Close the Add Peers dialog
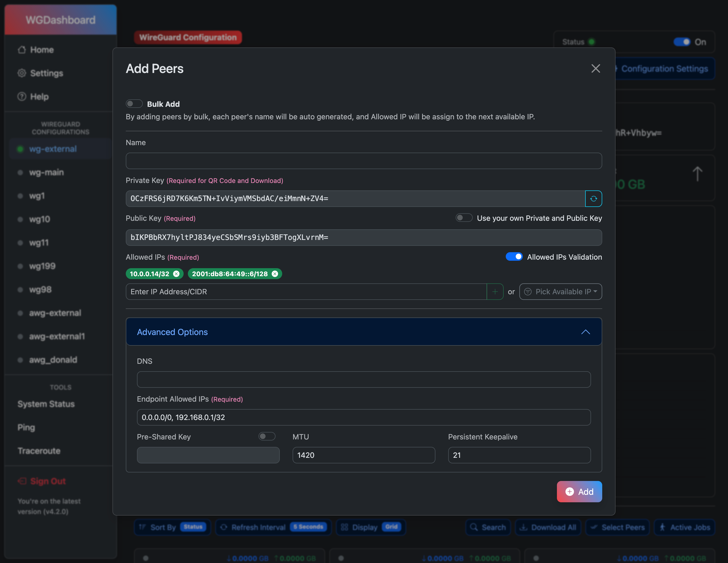The width and height of the screenshot is (728, 563). pyautogui.click(x=596, y=69)
